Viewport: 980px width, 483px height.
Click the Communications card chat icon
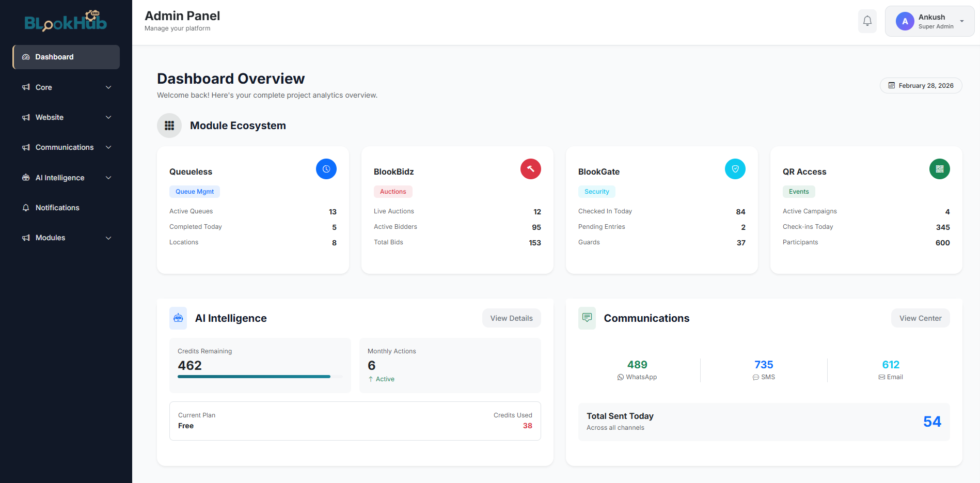click(x=587, y=318)
